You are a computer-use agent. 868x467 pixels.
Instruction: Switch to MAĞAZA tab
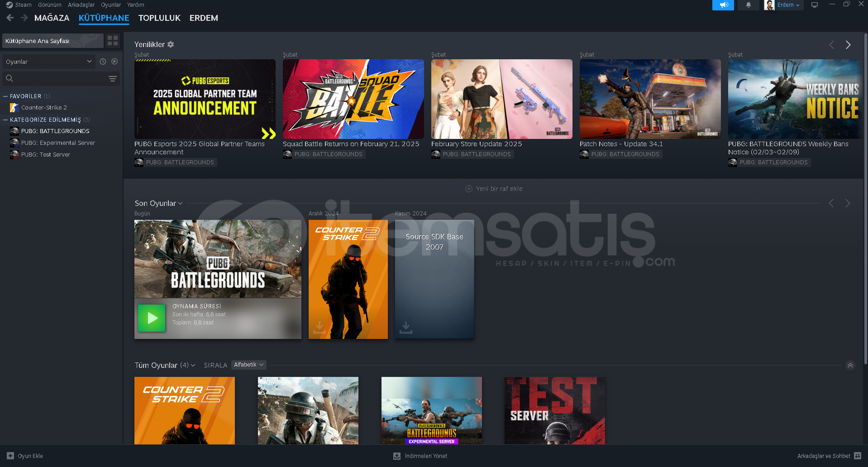pos(52,18)
